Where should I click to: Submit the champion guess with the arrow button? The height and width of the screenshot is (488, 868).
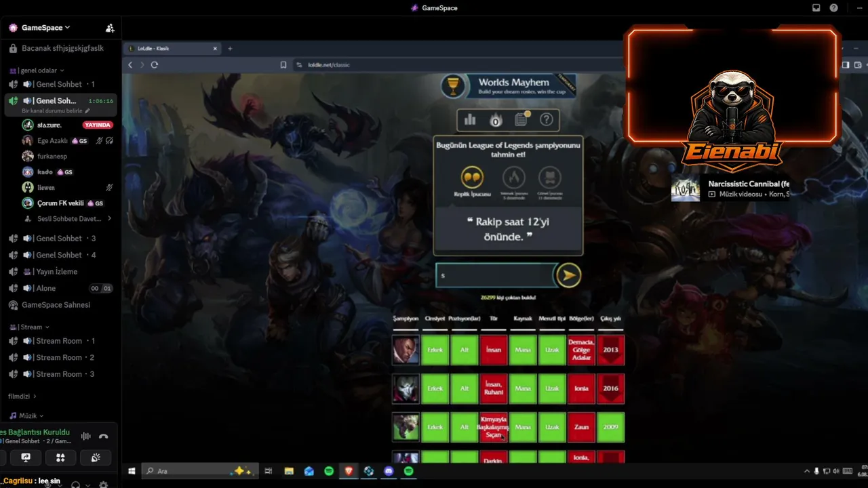[568, 275]
